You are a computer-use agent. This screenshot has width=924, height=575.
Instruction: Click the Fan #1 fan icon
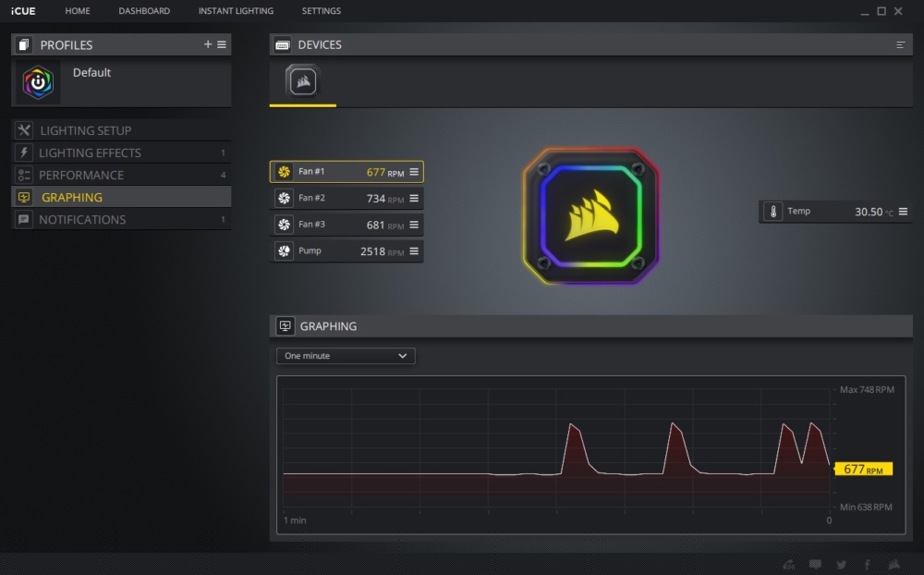[284, 172]
